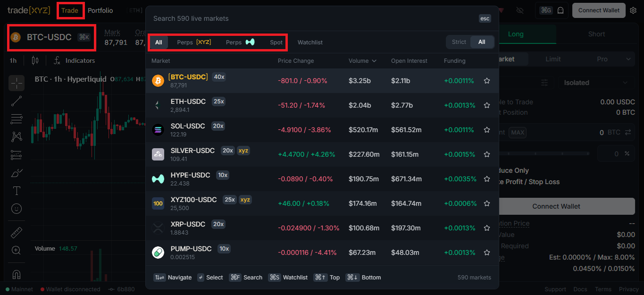Focus the Search 590 live markets field
This screenshot has width=644, height=295.
tap(311, 18)
